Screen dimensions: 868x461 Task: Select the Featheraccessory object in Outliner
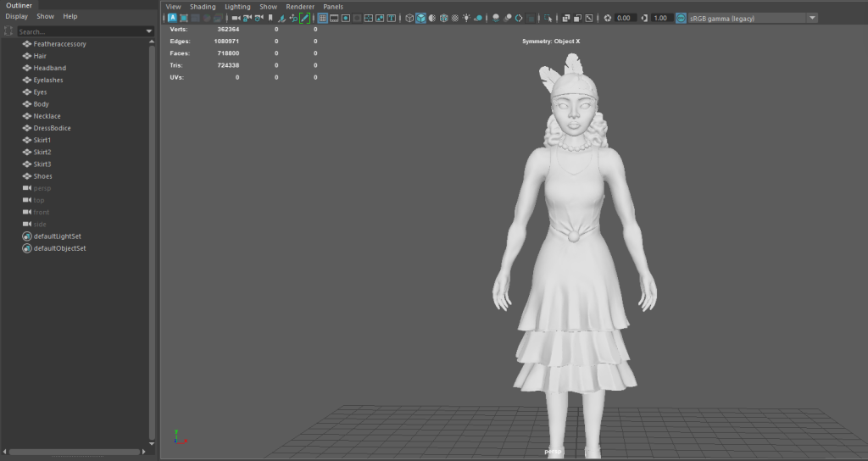coord(59,44)
